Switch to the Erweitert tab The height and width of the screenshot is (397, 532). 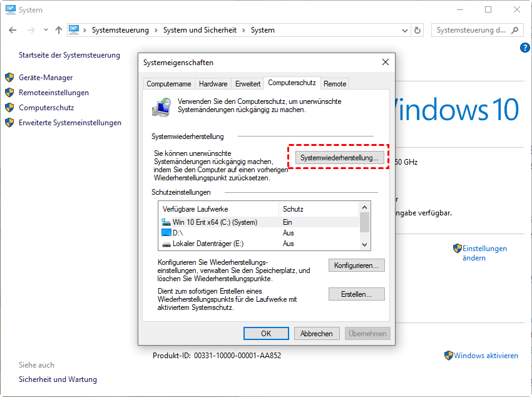tap(248, 84)
